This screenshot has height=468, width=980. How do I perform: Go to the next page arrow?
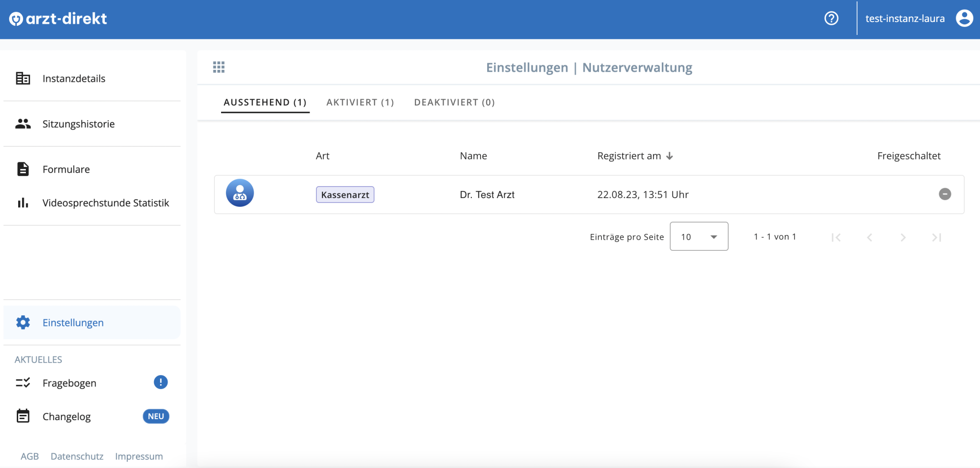coord(903,237)
